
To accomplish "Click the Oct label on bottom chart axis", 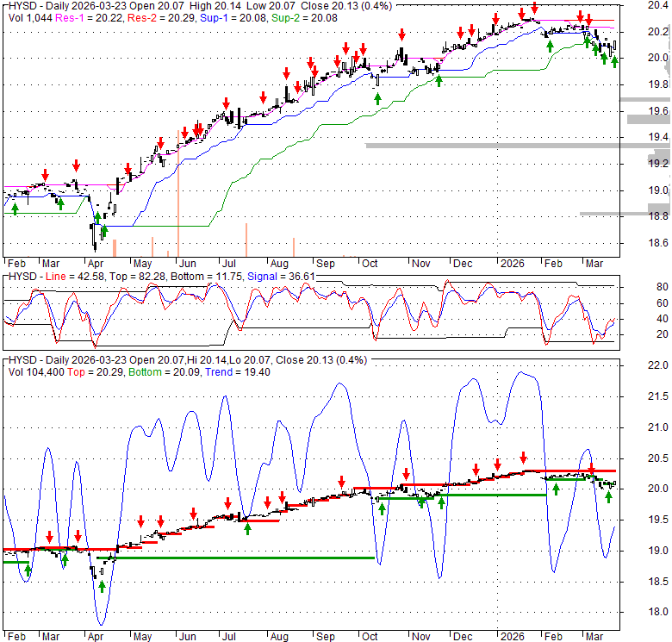I will pyautogui.click(x=370, y=628).
